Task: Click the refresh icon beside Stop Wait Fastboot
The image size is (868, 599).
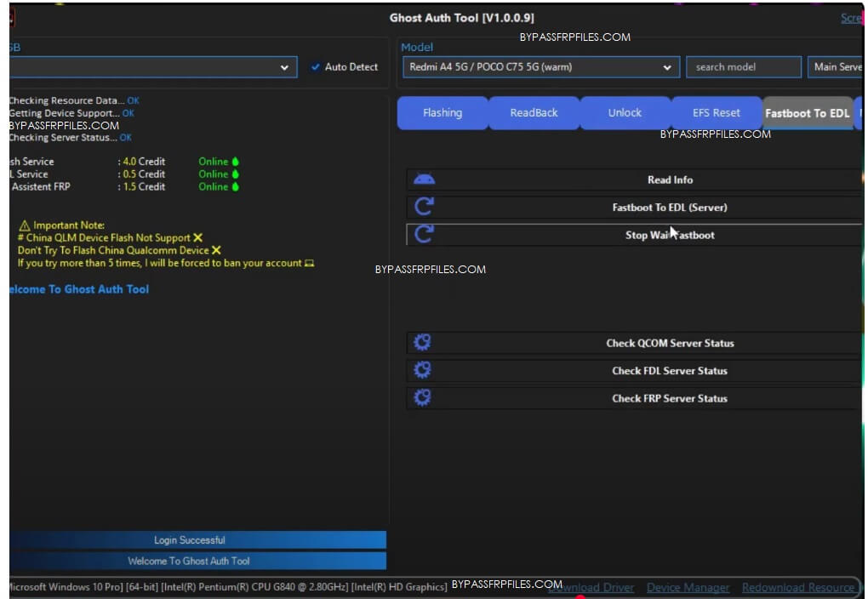Action: pos(424,235)
